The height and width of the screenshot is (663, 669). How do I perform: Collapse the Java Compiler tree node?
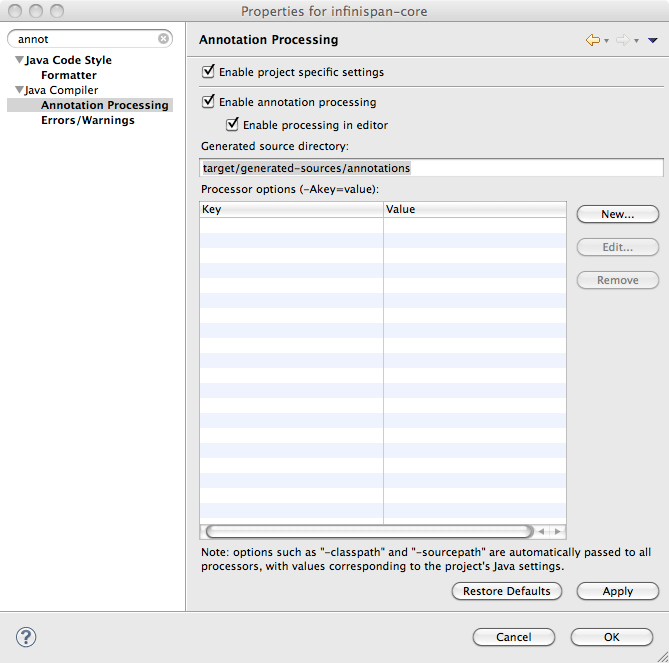(19, 90)
